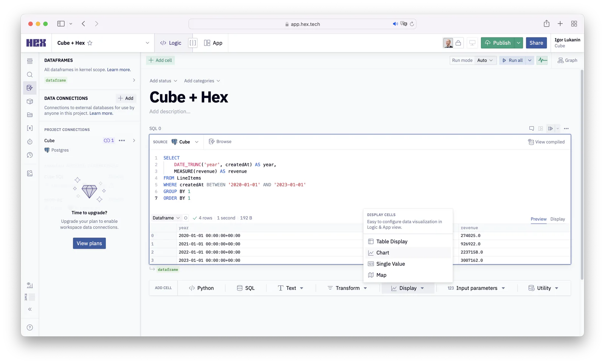This screenshot has width=605, height=364.
Task: Click the cell layout icon on SQL 0
Action: tap(541, 129)
